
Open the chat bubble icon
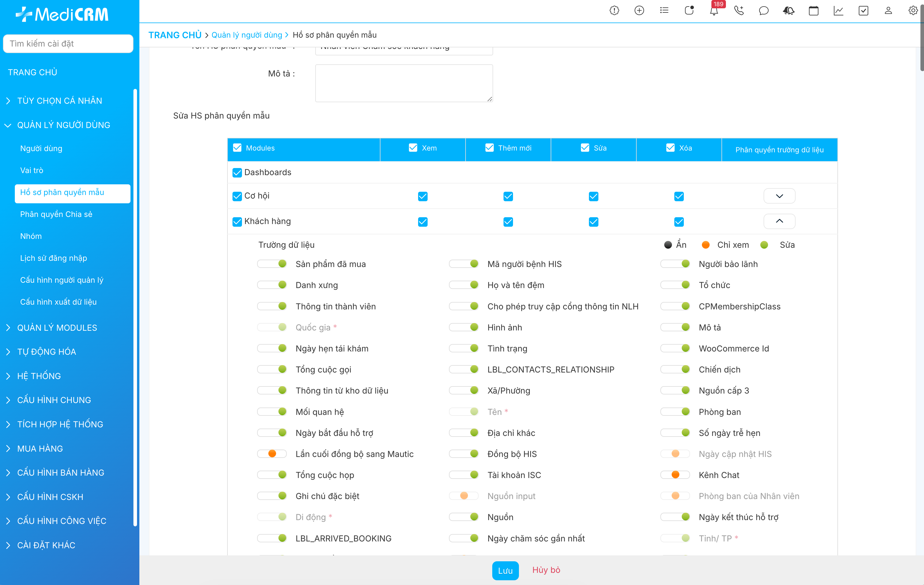click(x=764, y=11)
